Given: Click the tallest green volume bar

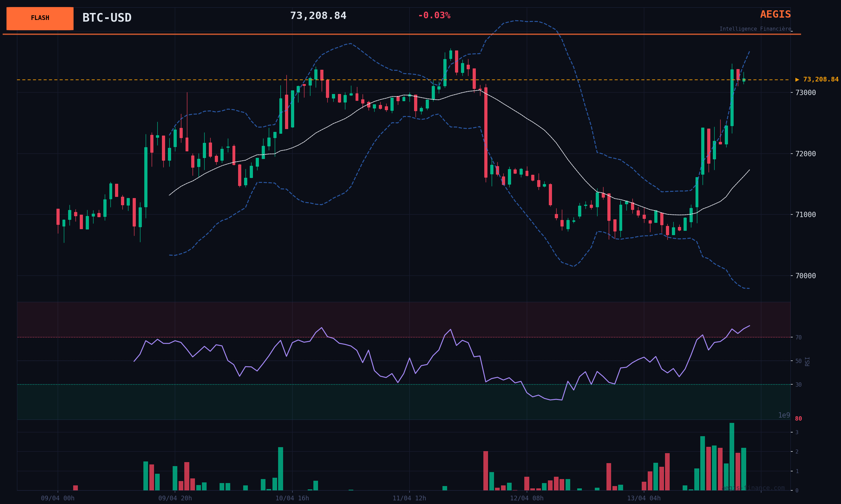Looking at the screenshot, I should pyautogui.click(x=732, y=457).
